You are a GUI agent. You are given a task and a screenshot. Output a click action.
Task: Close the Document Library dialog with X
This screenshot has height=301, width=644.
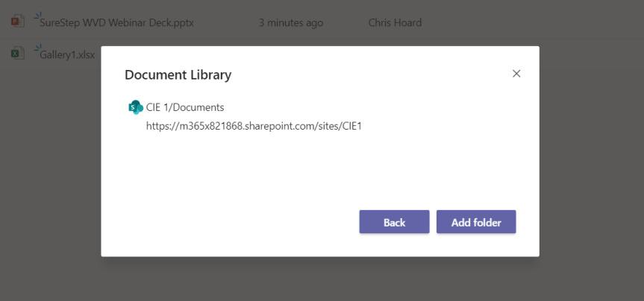[516, 74]
